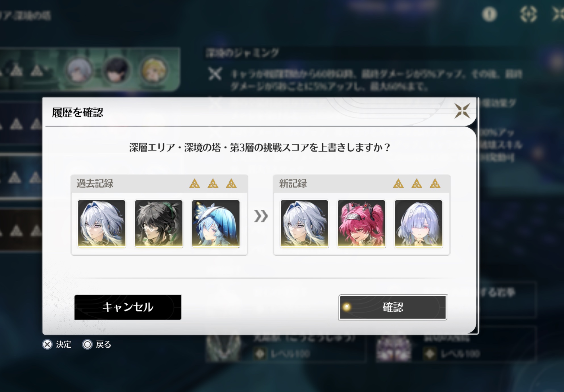
Task: Click middle gold crest in 新記録
Action: 417,184
